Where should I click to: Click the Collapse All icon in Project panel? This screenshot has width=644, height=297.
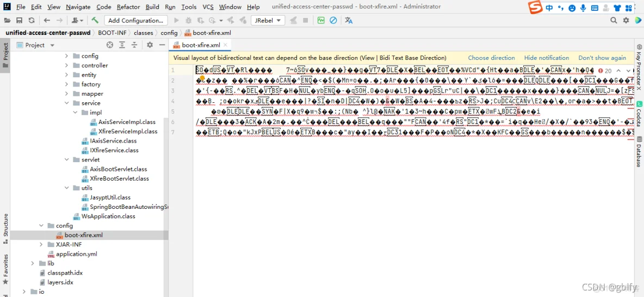click(134, 45)
